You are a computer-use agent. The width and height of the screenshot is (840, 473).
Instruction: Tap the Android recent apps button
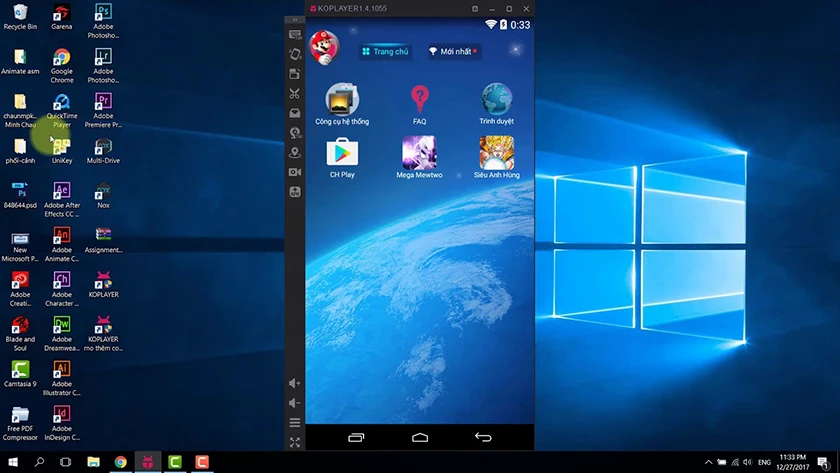356,438
